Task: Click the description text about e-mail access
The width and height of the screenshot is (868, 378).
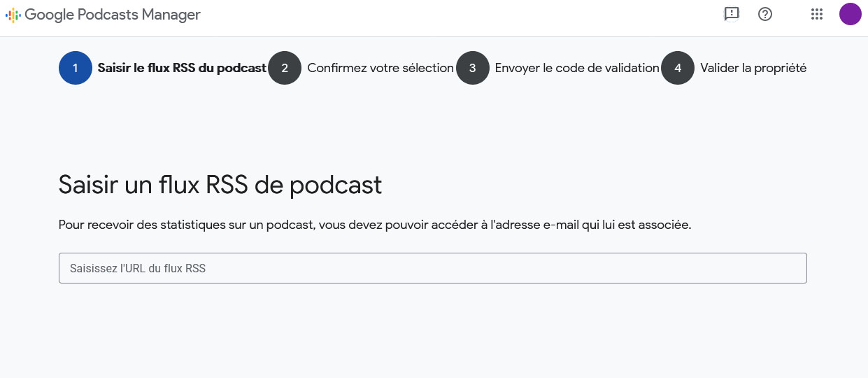Action: point(375,225)
